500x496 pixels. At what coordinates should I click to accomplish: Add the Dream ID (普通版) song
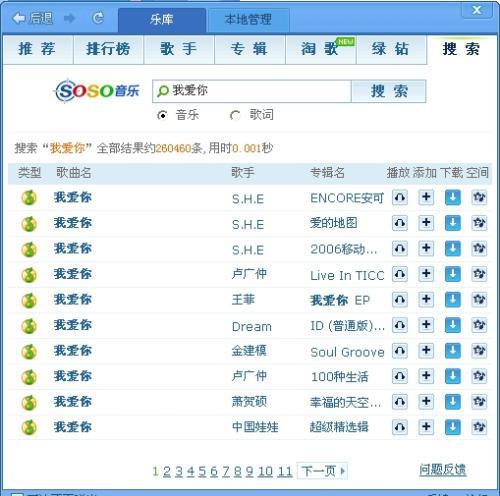coord(426,325)
